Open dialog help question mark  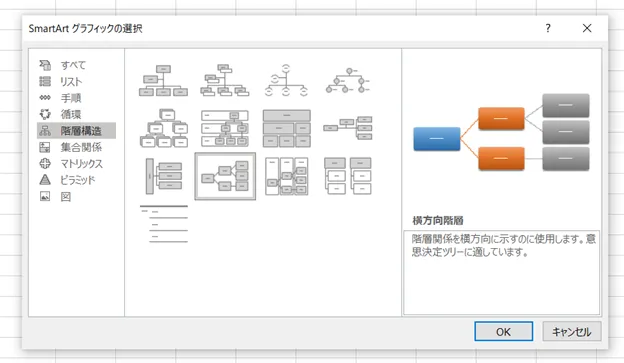pos(548,28)
